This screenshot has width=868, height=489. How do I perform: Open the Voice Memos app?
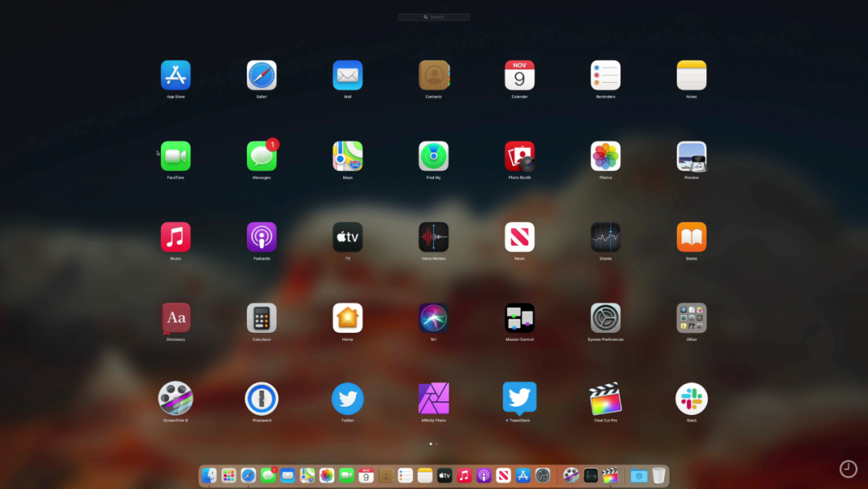coord(433,237)
